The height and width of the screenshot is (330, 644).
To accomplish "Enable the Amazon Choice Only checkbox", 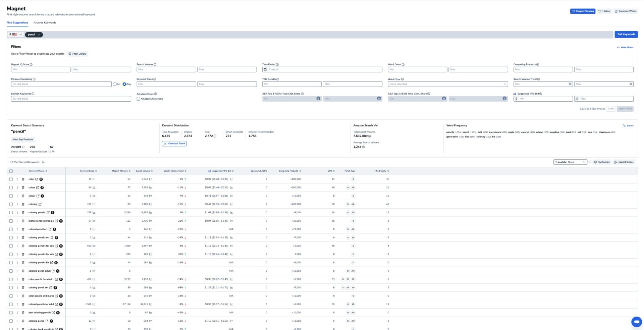I will pyautogui.click(x=138, y=99).
